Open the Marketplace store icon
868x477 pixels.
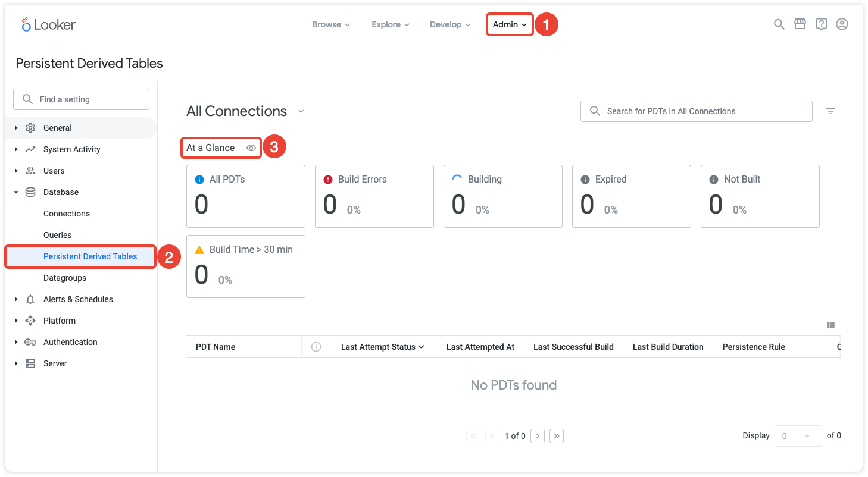click(x=800, y=24)
